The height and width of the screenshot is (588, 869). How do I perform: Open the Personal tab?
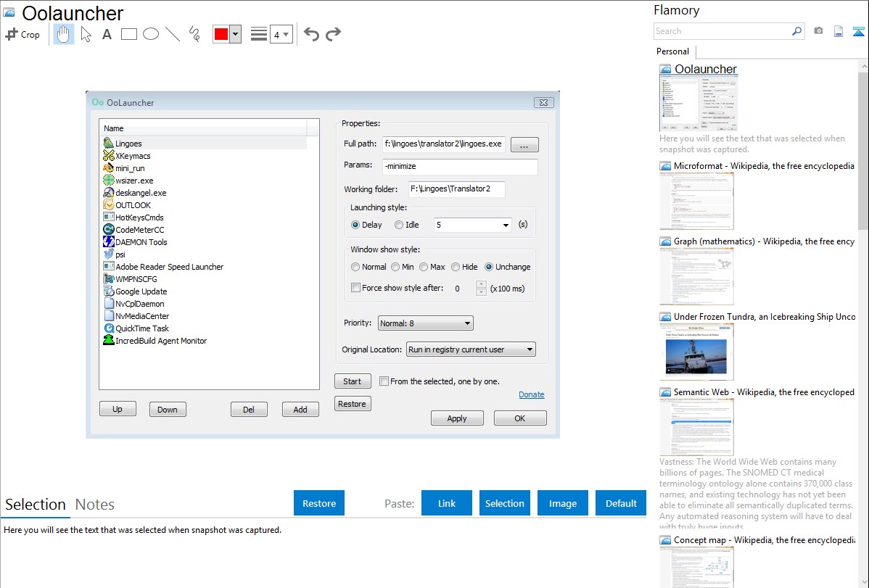pyautogui.click(x=673, y=51)
